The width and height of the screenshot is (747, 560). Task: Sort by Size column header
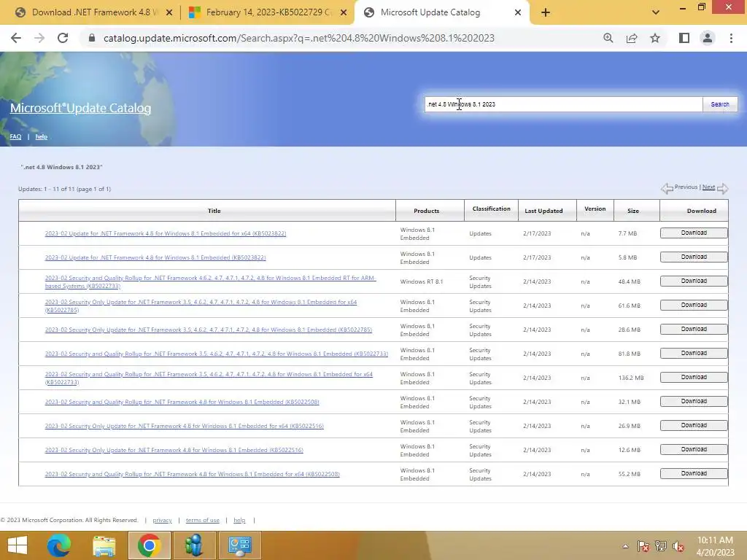click(633, 211)
